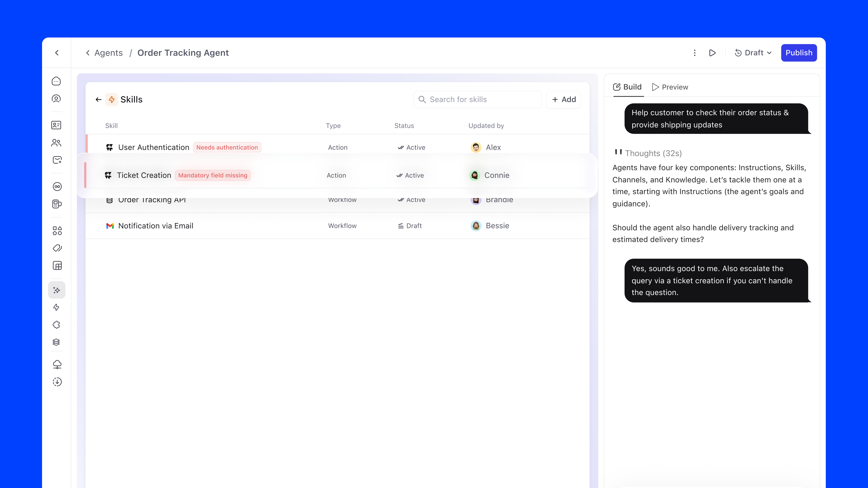Collapse the left sidebar with the chevron

(57, 53)
